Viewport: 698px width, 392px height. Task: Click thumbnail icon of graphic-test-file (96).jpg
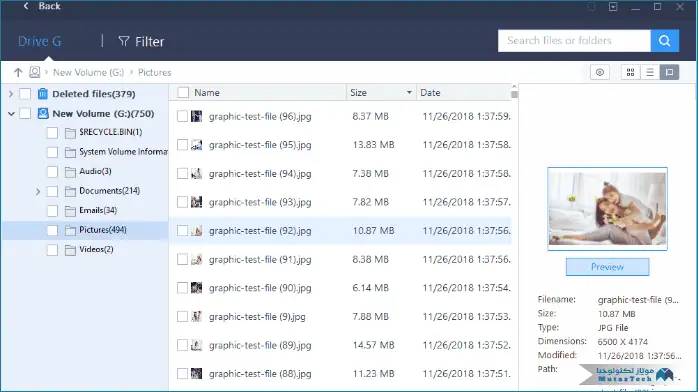point(196,116)
